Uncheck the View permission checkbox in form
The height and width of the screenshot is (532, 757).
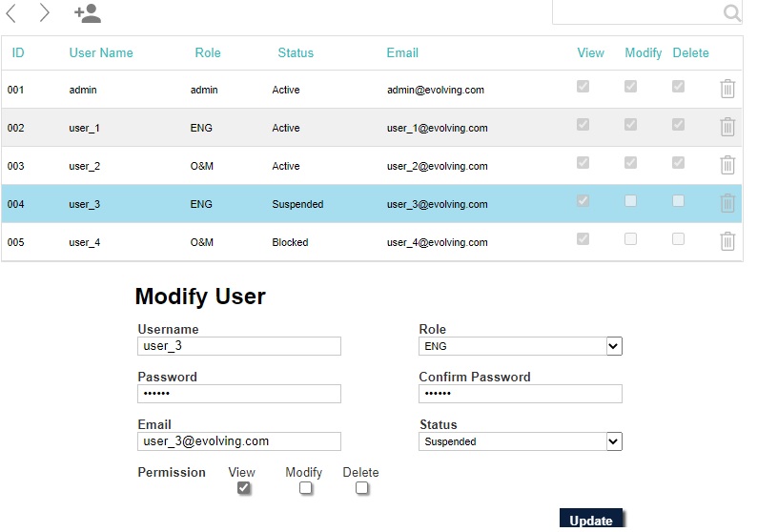click(244, 488)
